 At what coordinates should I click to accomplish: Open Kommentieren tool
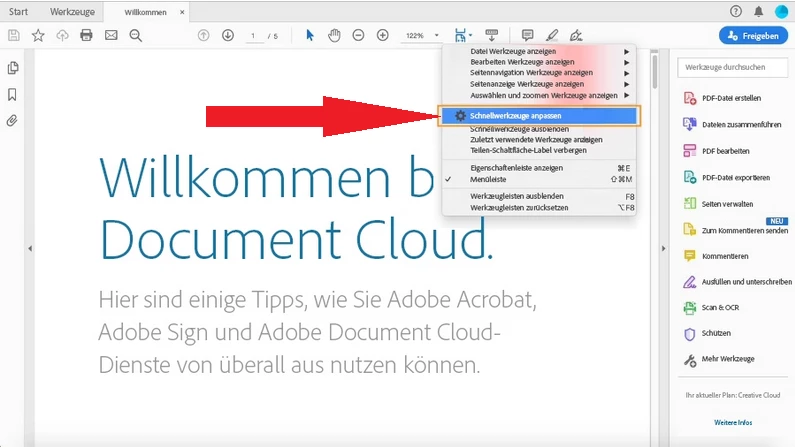click(716, 256)
